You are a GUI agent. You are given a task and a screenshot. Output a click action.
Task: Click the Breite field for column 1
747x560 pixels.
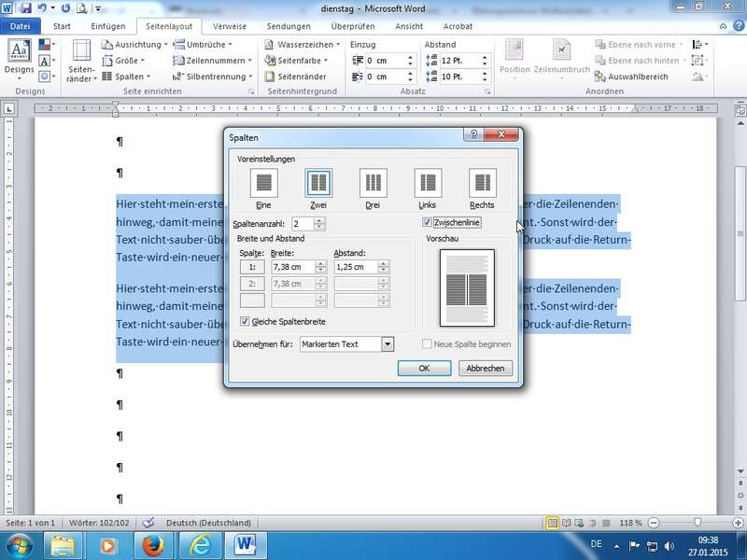[292, 267]
